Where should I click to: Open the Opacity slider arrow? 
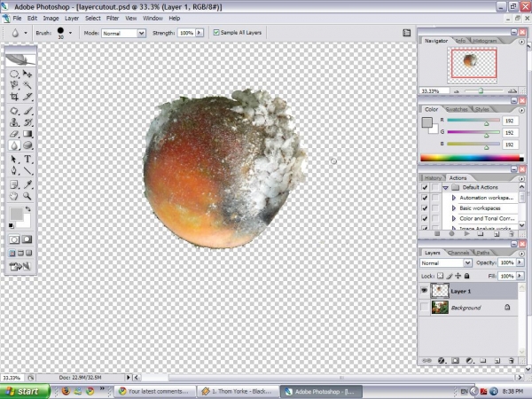point(520,262)
